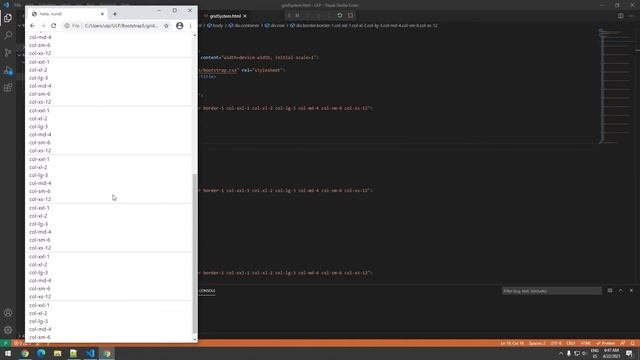Screen dimensions: 640x360
Task: Open the Accounts menu in VS Code activity bar
Action: coord(8,313)
